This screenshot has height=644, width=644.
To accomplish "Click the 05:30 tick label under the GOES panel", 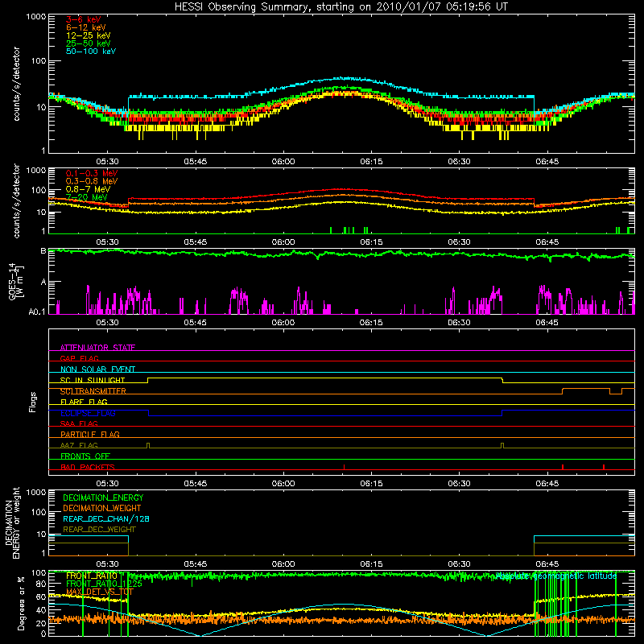I will click(x=108, y=323).
